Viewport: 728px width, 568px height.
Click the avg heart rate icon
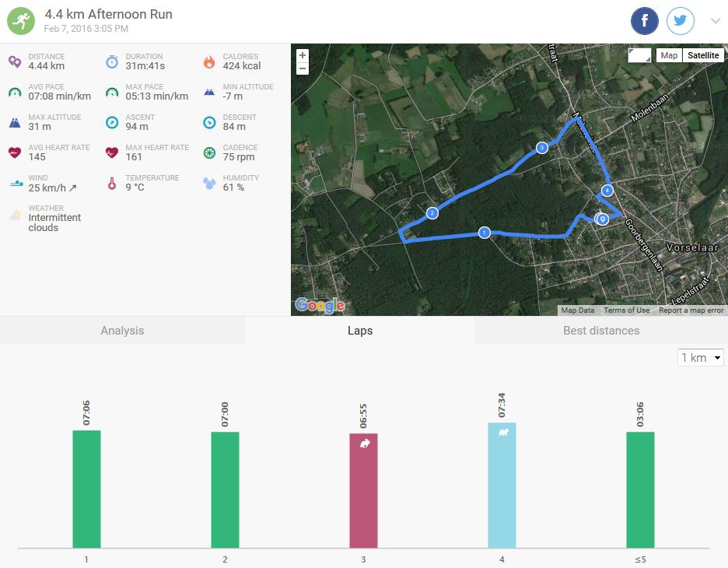pos(15,153)
